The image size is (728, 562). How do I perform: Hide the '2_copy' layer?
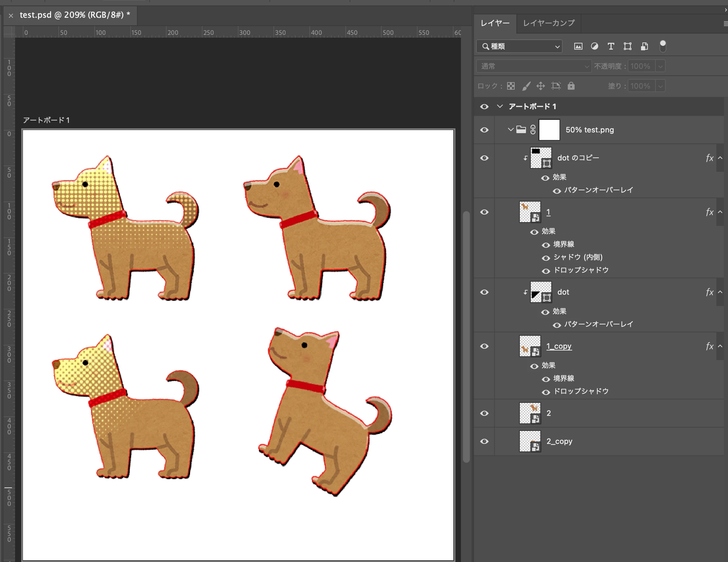(484, 441)
